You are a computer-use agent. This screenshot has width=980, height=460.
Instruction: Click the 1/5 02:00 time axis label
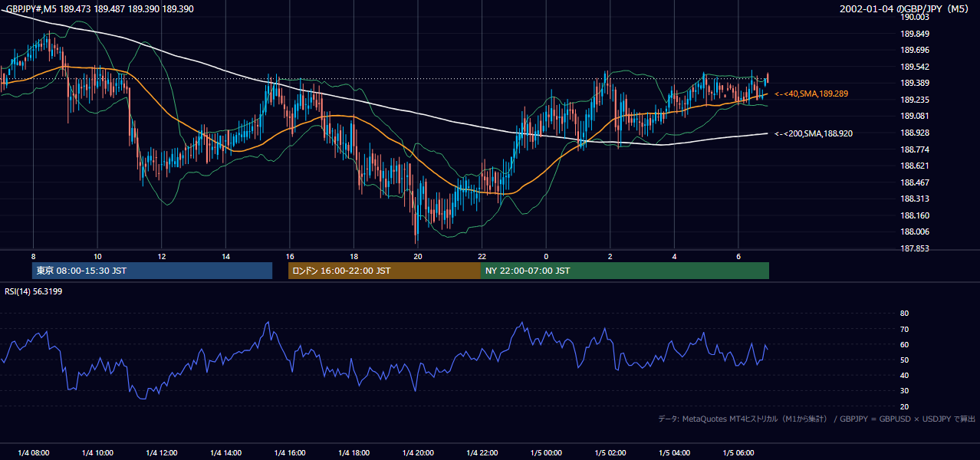[610, 453]
